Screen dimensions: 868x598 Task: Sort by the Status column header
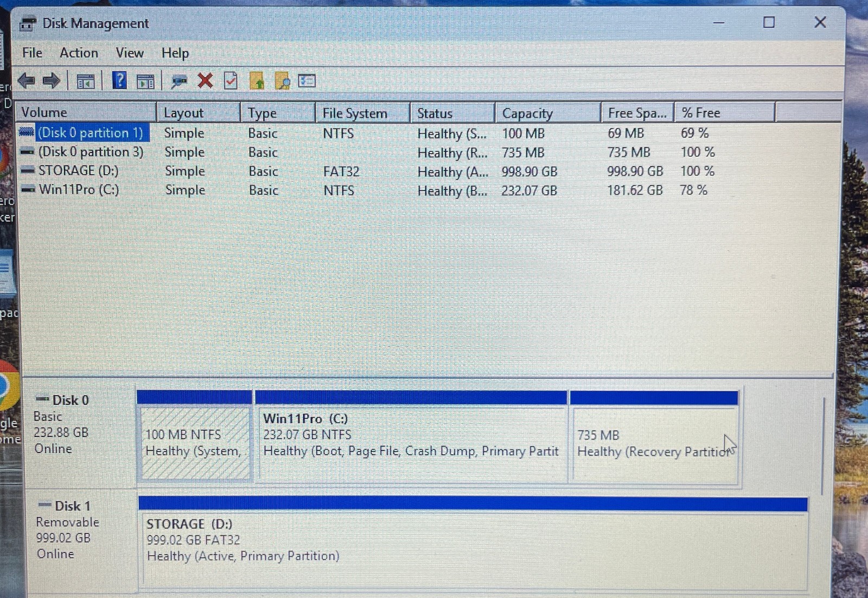(453, 113)
